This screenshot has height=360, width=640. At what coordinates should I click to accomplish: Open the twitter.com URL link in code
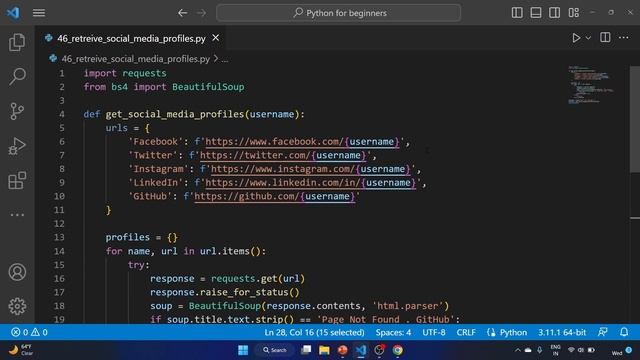282,156
